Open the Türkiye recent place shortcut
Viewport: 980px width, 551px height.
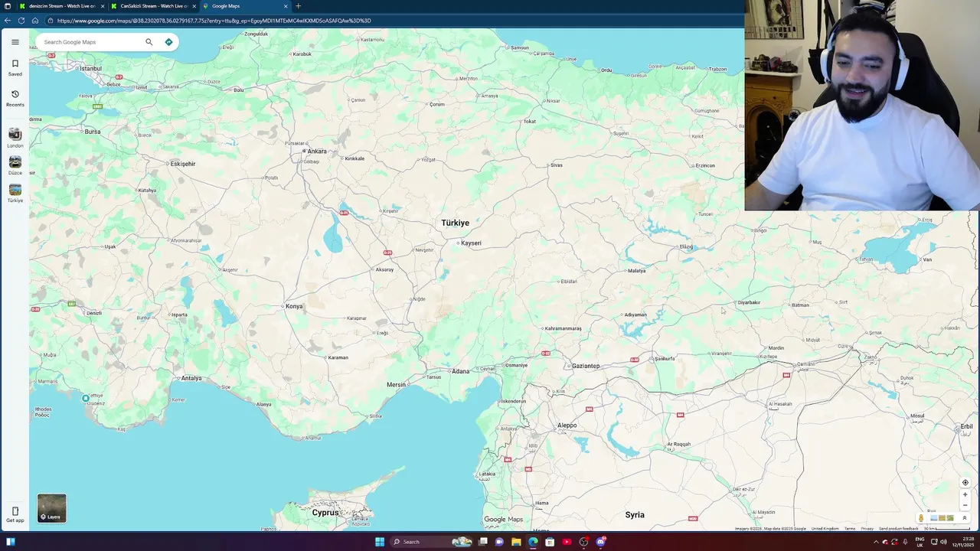pos(15,194)
